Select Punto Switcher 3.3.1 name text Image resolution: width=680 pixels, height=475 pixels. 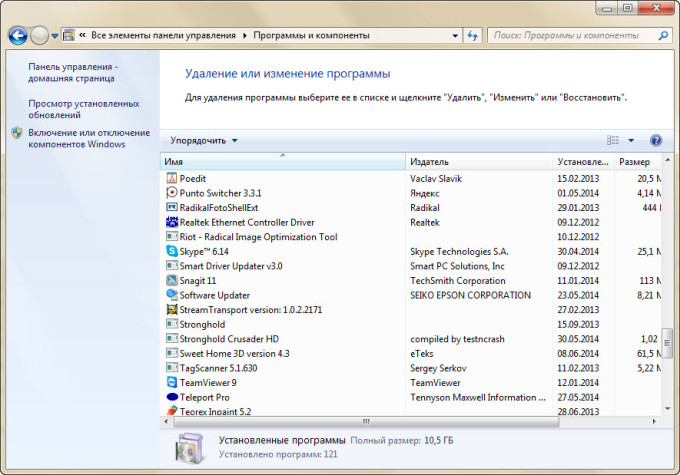(220, 193)
